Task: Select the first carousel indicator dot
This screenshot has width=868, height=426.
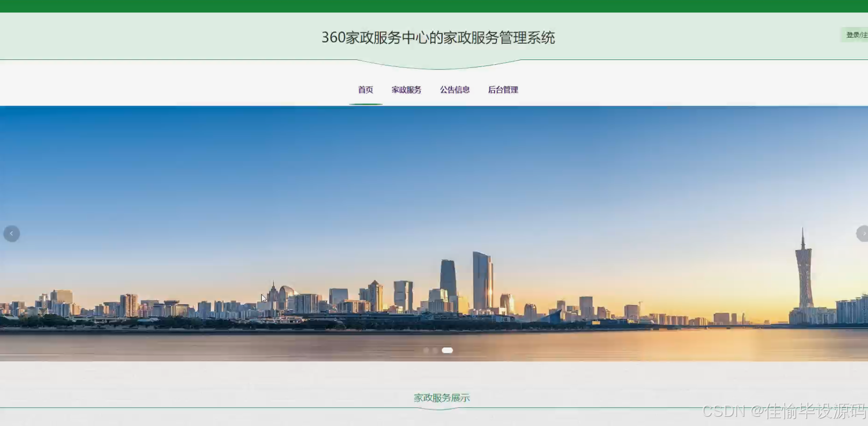Action: coord(426,350)
